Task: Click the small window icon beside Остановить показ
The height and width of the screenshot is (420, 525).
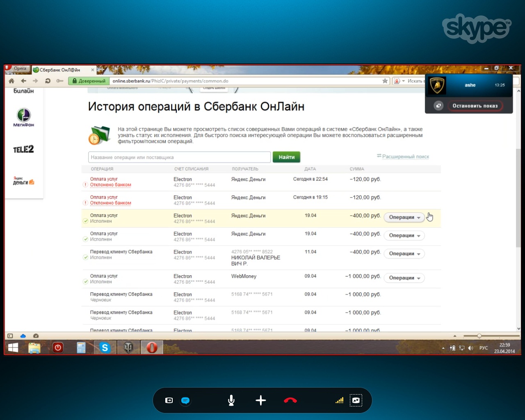Action: pyautogui.click(x=438, y=106)
